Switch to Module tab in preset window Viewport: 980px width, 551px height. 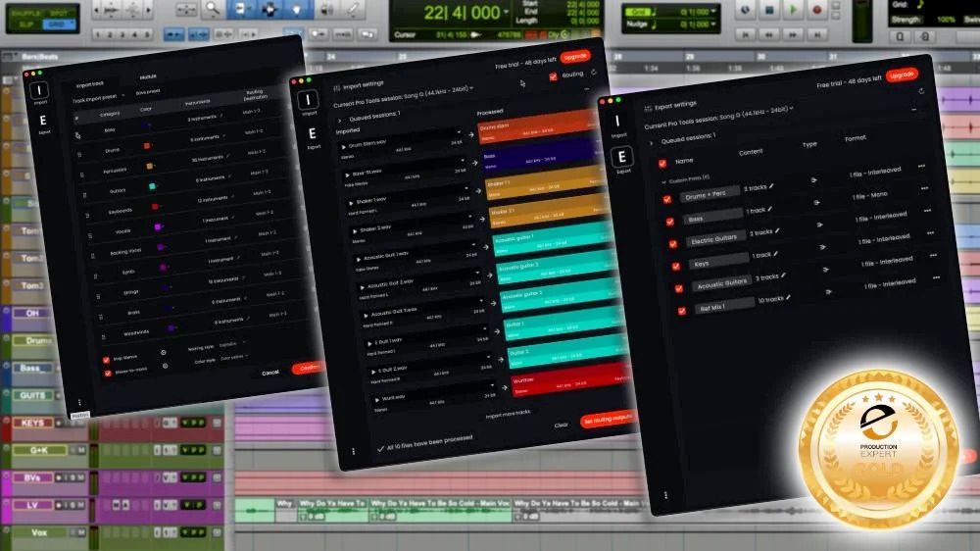(148, 76)
